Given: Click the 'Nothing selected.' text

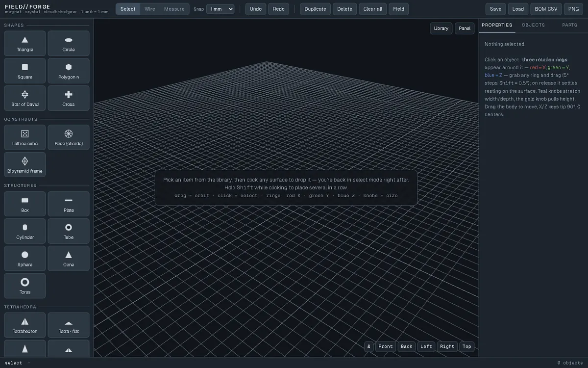Looking at the screenshot, I should 505,44.
